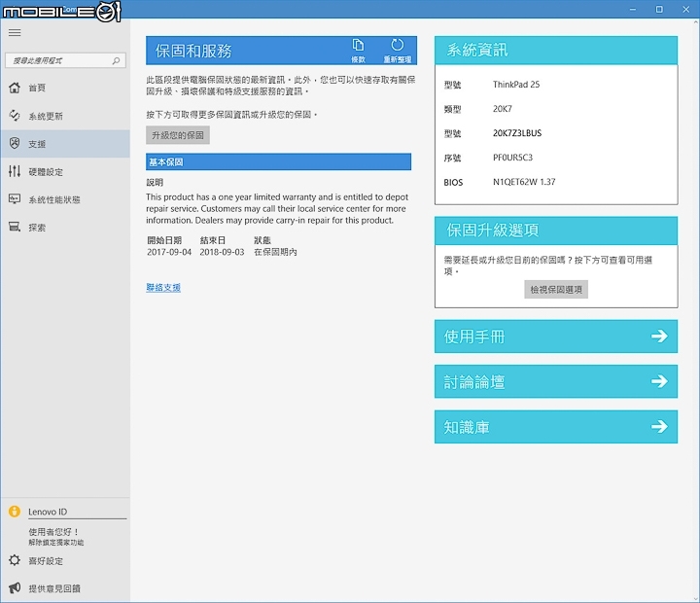
Task: Open the hamburger navigation menu
Action: [15, 33]
